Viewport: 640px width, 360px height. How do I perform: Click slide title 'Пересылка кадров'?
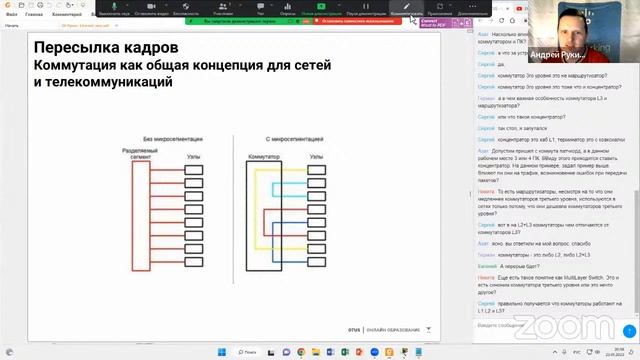(106, 47)
